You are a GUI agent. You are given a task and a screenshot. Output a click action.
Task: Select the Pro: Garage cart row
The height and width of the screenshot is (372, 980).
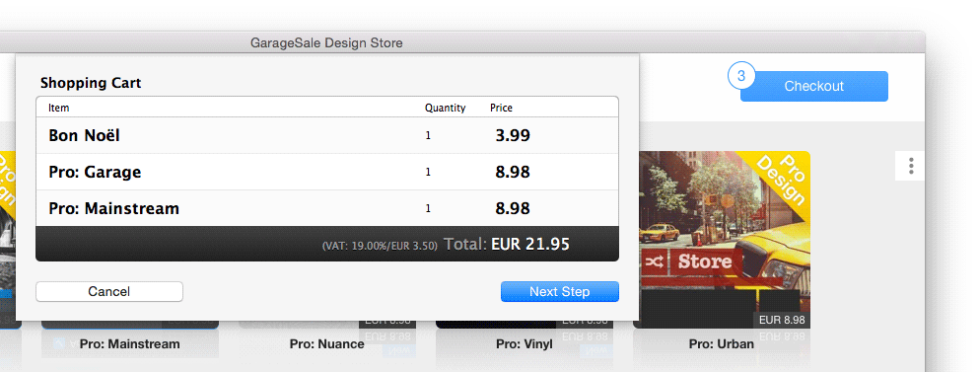point(327,172)
